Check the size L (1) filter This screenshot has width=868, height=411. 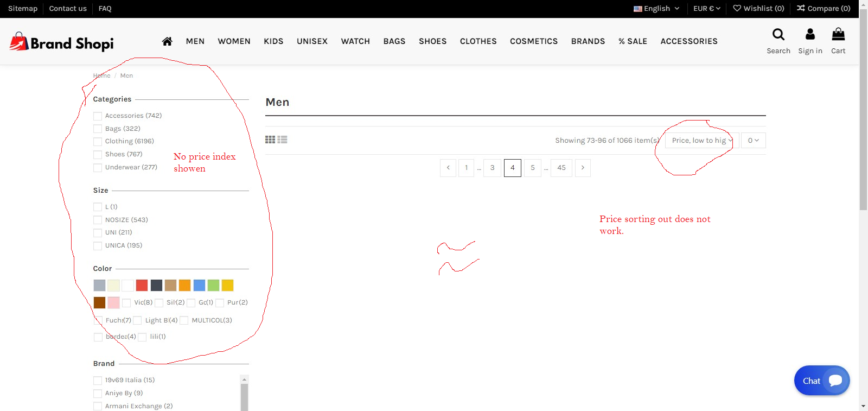pyautogui.click(x=98, y=207)
